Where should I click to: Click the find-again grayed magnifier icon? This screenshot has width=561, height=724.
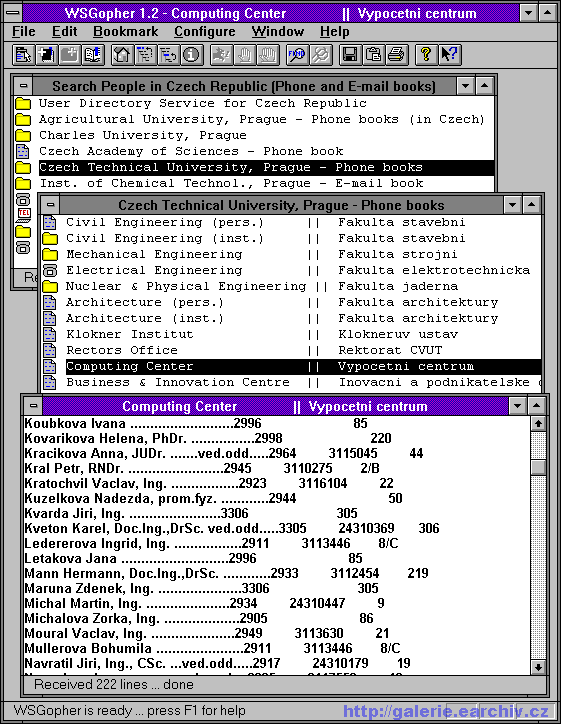coord(320,55)
